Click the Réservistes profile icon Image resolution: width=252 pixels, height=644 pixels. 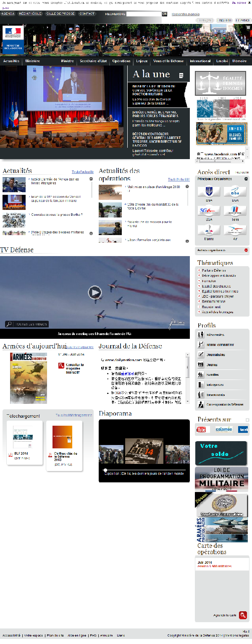tap(201, 335)
